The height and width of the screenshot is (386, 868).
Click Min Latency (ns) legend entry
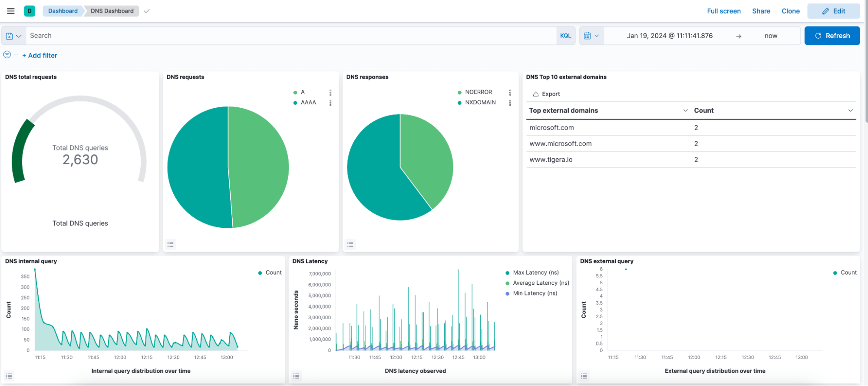pyautogui.click(x=531, y=293)
